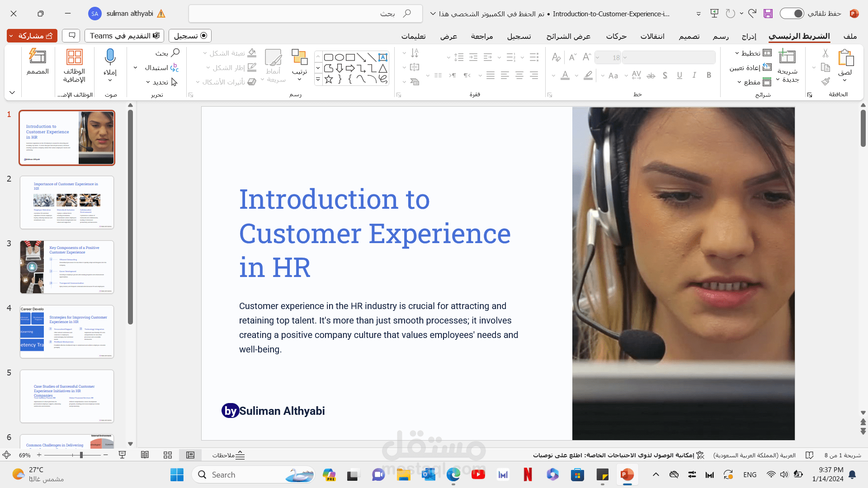This screenshot has height=488, width=868.
Task: Click the Strikethrough text icon
Action: (651, 75)
